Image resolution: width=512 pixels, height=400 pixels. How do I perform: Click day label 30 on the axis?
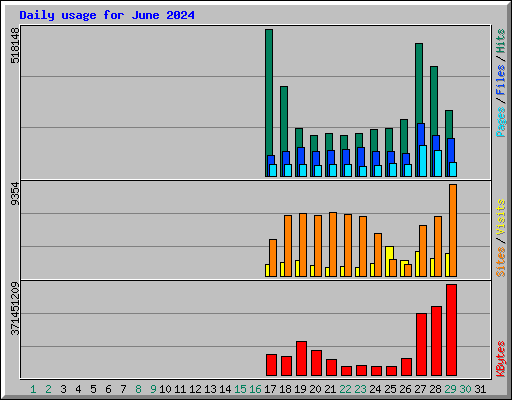465,389
